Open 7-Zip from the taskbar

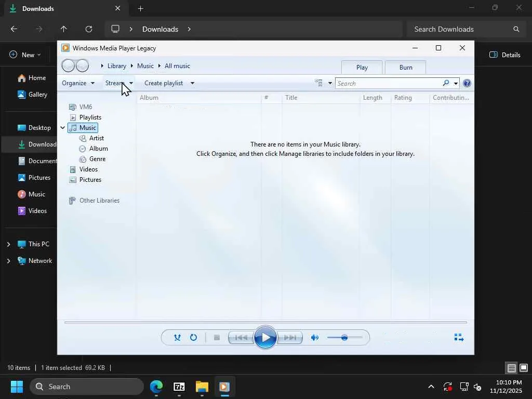click(x=179, y=387)
